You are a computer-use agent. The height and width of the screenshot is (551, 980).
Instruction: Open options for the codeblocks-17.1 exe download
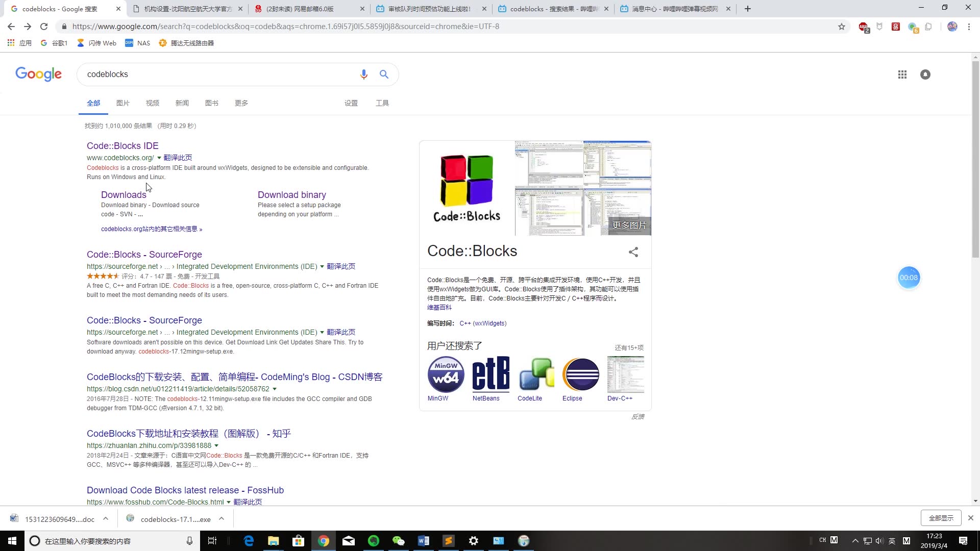click(x=222, y=519)
